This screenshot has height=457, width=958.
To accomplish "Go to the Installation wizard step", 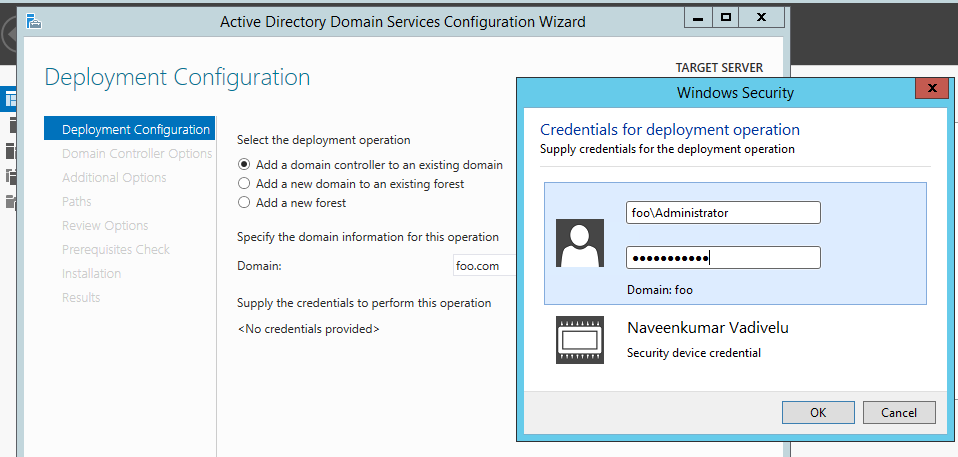I will (92, 273).
